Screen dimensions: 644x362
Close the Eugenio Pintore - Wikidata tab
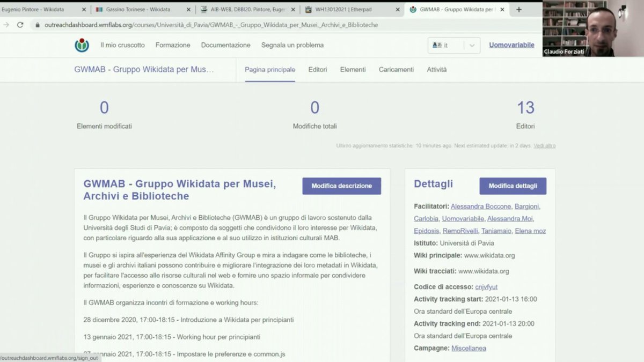click(x=84, y=10)
